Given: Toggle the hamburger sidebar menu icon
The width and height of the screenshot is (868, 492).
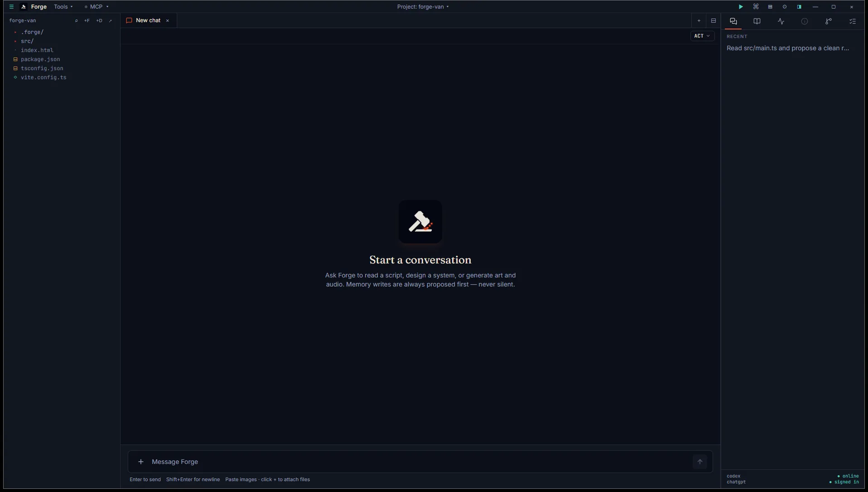Looking at the screenshot, I should click(11, 7).
